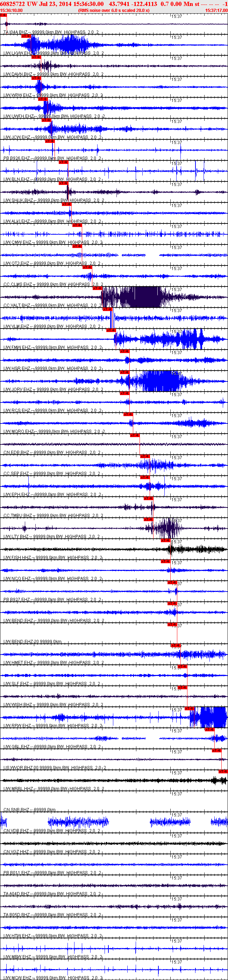
Task: Select the CC SEP EHZ station label
Action: (x=52, y=473)
